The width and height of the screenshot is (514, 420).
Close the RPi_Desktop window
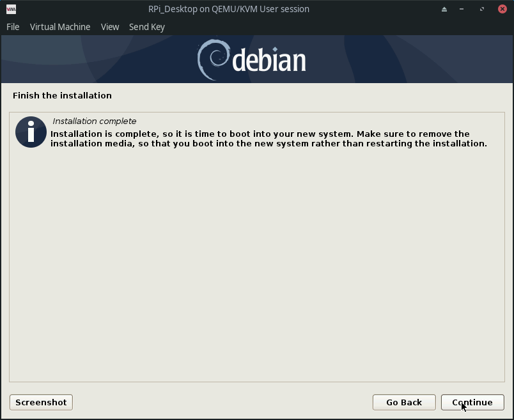click(x=502, y=9)
